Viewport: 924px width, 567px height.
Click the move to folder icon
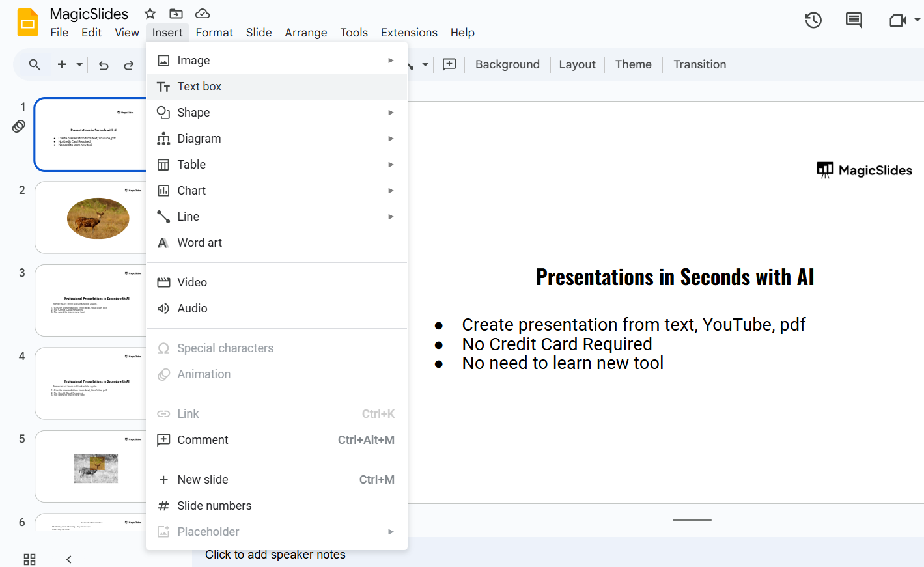click(176, 14)
